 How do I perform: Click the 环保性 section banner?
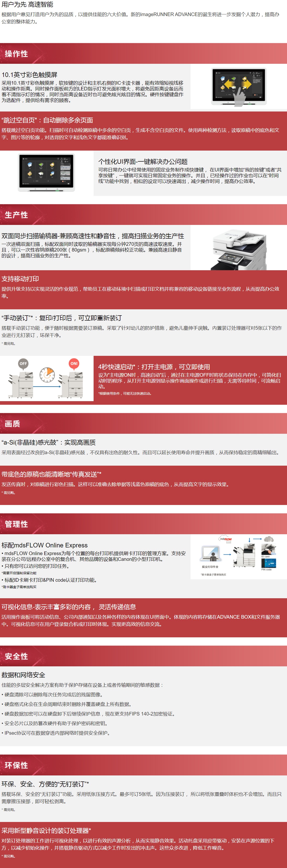(143, 765)
